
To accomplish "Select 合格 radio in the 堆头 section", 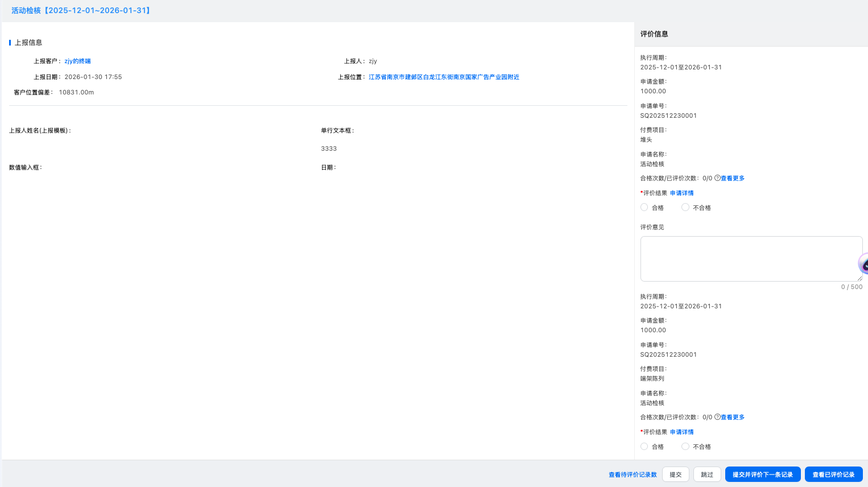I will pyautogui.click(x=644, y=208).
